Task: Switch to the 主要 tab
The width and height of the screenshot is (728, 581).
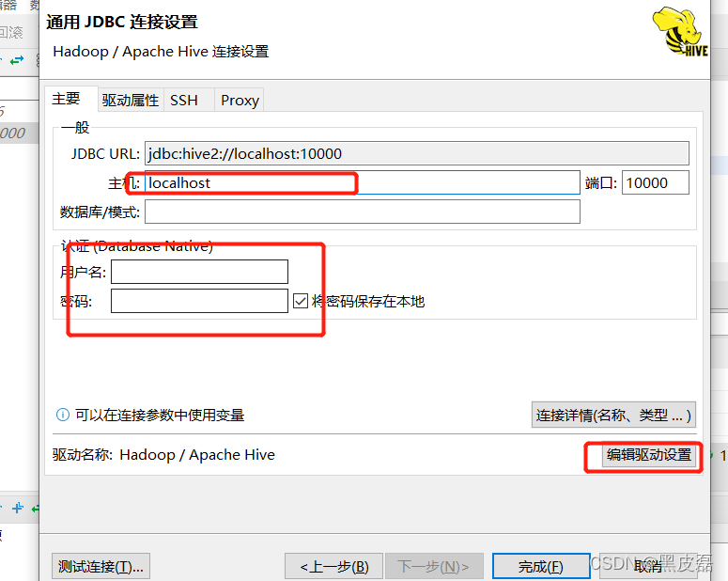Action: [x=71, y=99]
